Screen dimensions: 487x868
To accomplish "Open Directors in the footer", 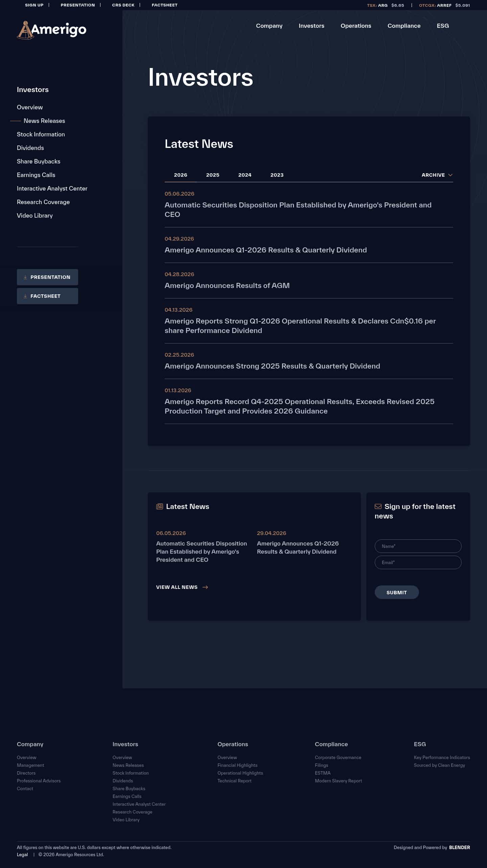I will (x=26, y=773).
